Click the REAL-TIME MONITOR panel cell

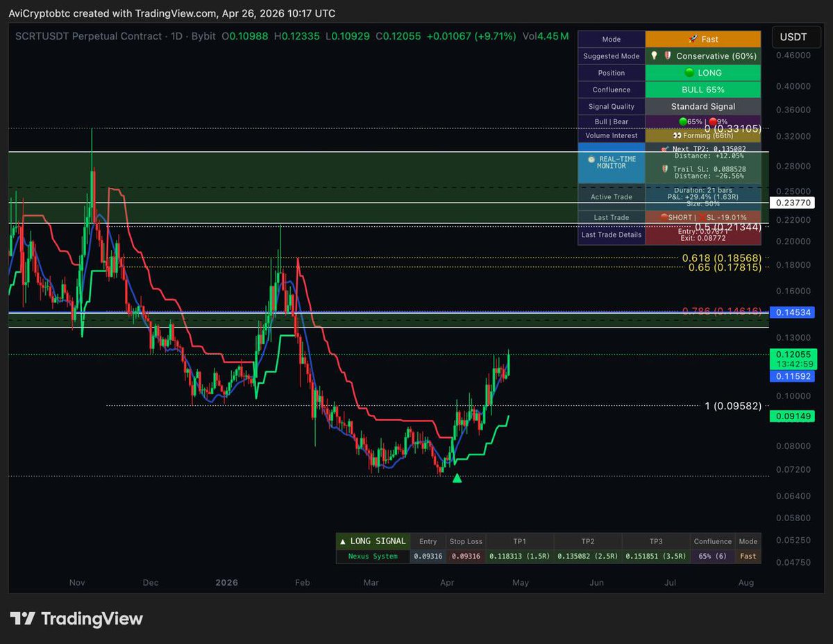click(612, 162)
